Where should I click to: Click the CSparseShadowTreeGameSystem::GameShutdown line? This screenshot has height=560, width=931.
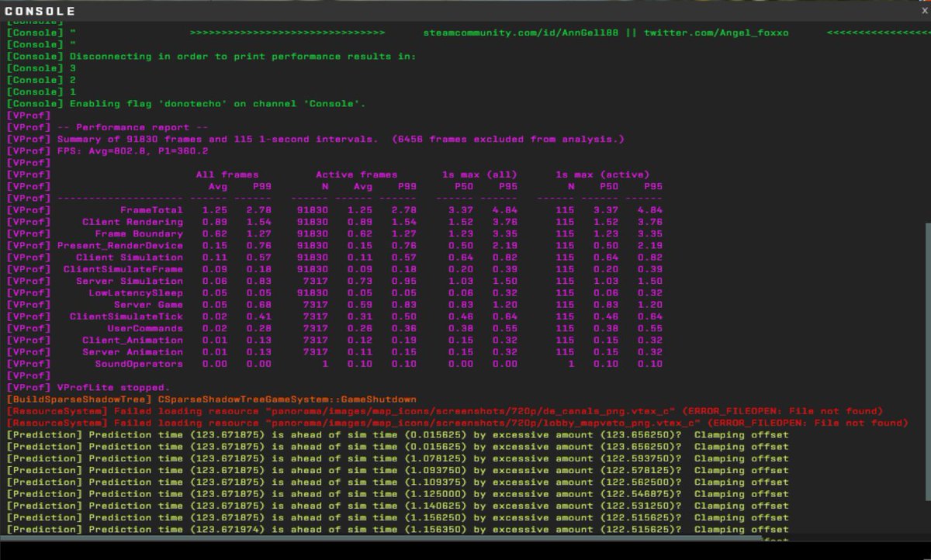(x=212, y=399)
